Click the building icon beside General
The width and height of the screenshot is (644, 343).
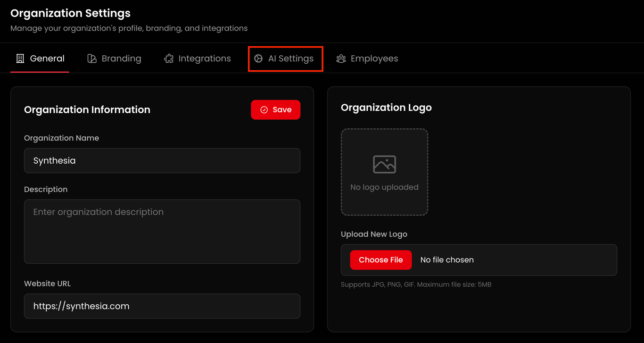20,59
